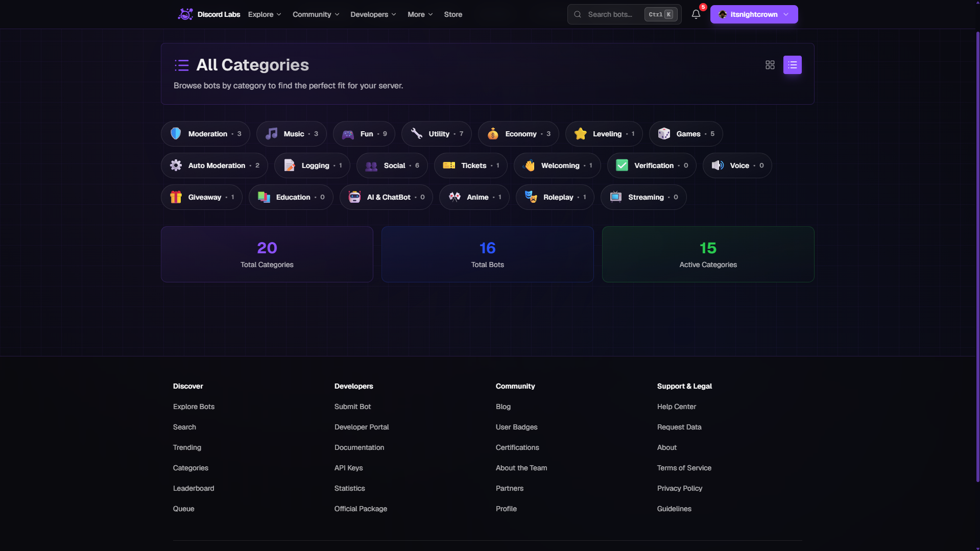The image size is (980, 551).
Task: Open the footer Profile link
Action: (x=506, y=509)
